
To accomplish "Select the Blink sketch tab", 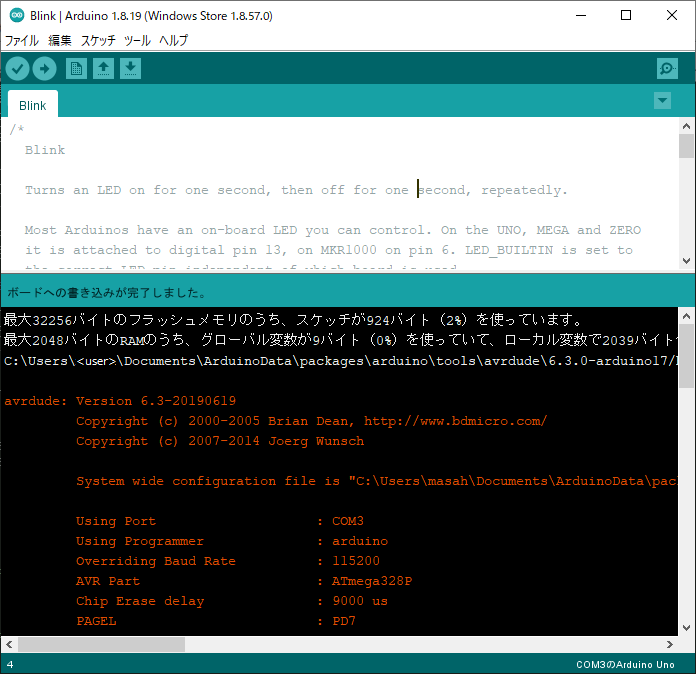I will [x=33, y=105].
